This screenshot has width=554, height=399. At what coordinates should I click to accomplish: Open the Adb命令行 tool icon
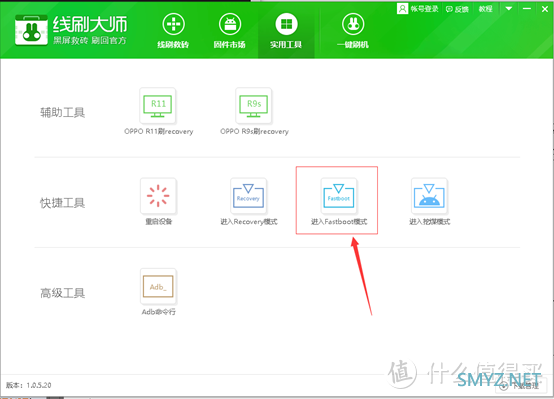point(158,286)
